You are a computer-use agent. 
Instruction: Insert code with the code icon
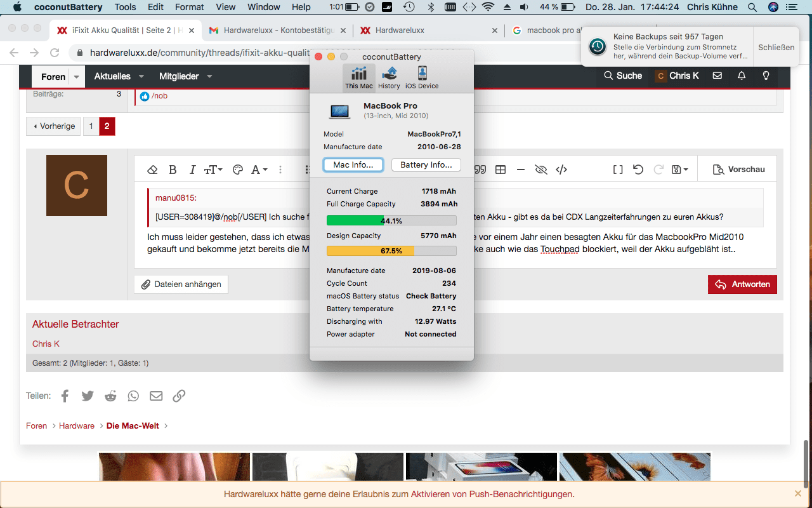pos(561,170)
